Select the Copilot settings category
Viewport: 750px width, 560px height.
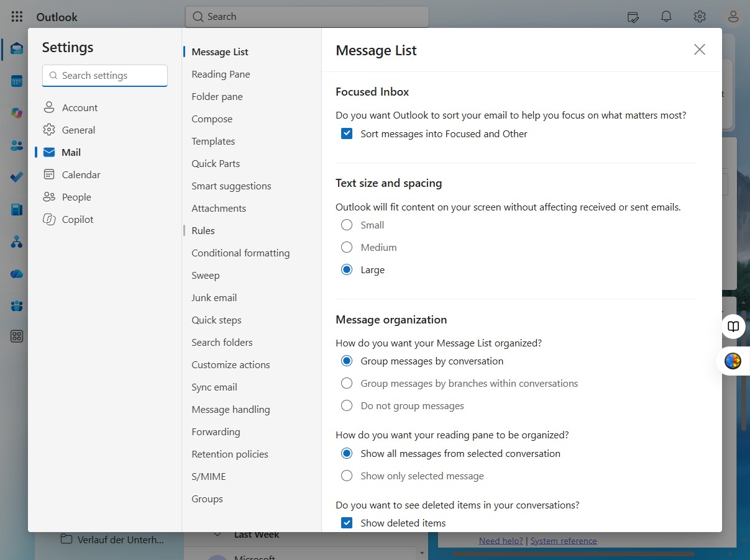point(78,219)
